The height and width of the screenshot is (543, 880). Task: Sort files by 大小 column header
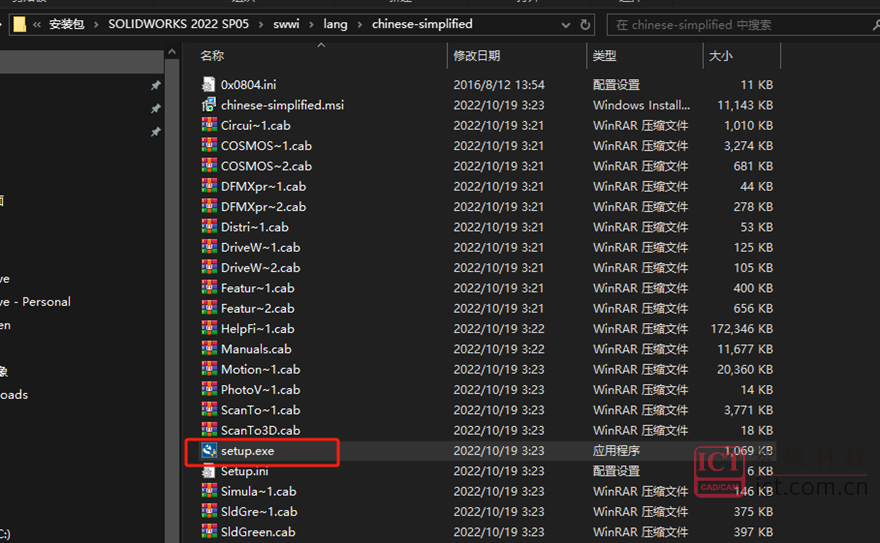point(721,56)
